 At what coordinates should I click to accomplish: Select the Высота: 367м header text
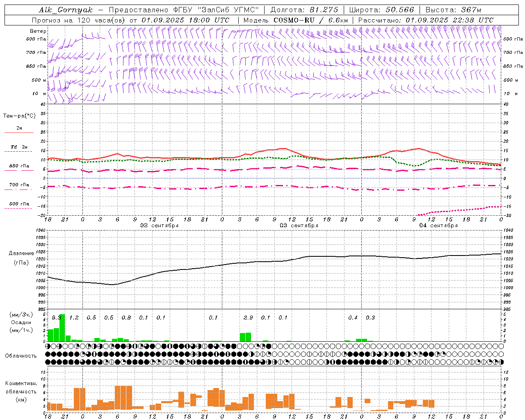[x=453, y=10]
